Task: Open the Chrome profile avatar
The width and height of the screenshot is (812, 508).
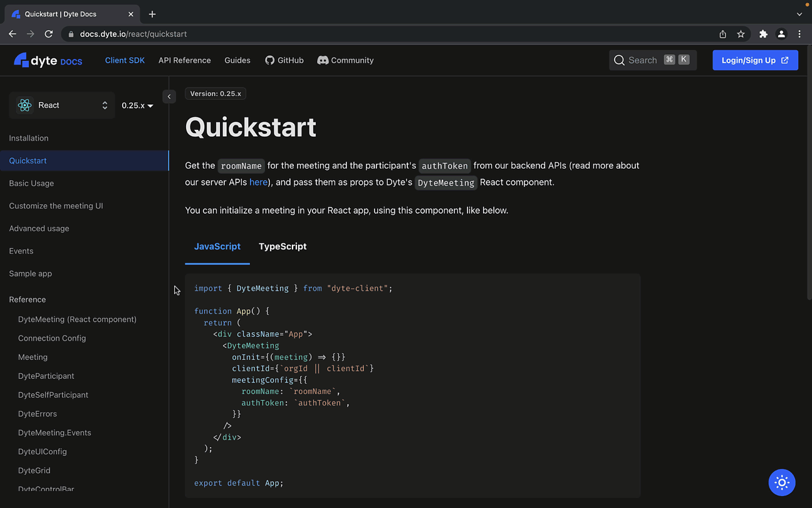Action: [781, 34]
